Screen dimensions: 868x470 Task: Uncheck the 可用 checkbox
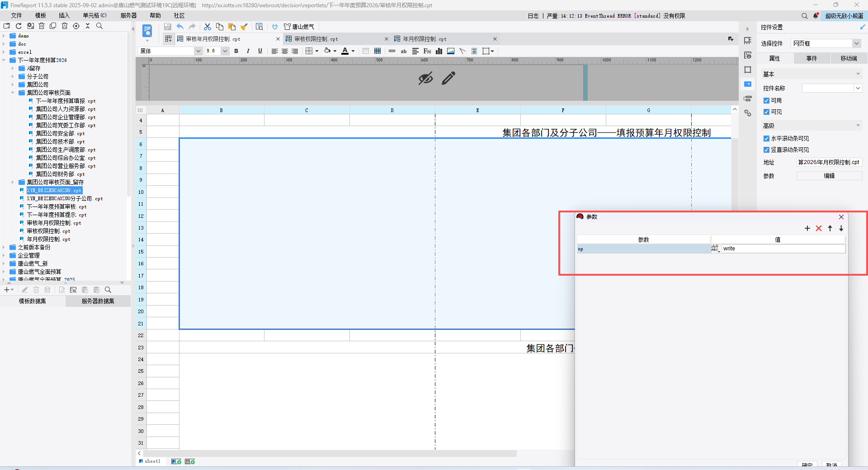[x=766, y=101]
